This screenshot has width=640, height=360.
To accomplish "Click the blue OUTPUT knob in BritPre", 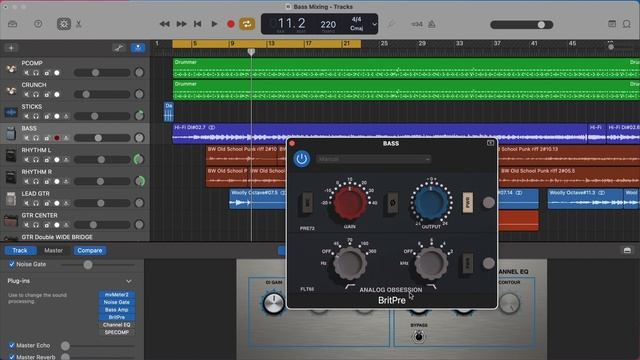I will [x=431, y=202].
